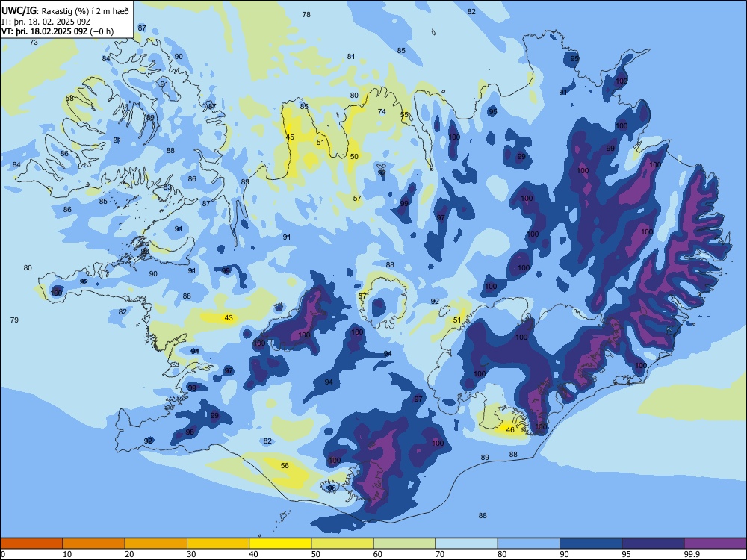This screenshot has width=747, height=560.
Task: Select the map reading '55'
Action: pyautogui.click(x=404, y=115)
